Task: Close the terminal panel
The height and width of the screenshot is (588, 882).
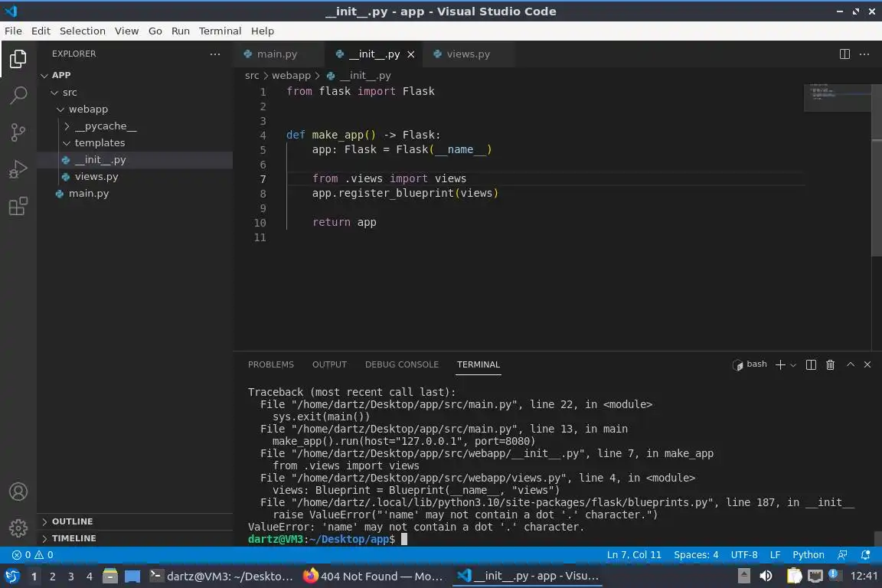Action: coord(867,364)
